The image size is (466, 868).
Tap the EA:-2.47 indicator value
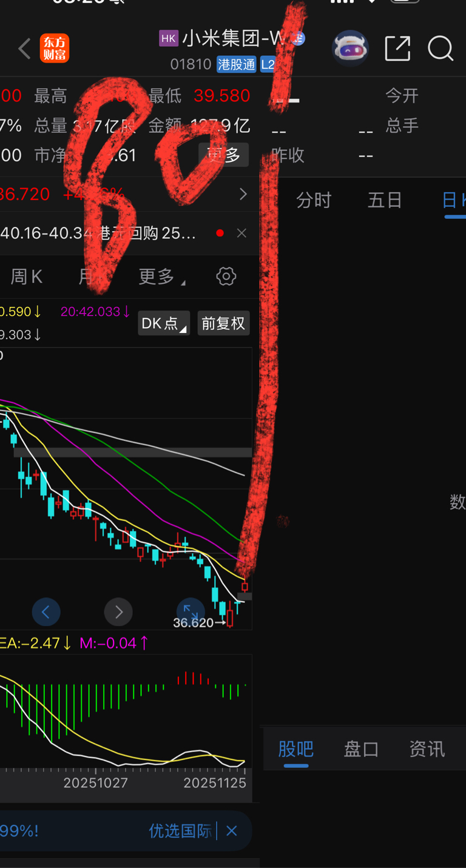[x=36, y=643]
